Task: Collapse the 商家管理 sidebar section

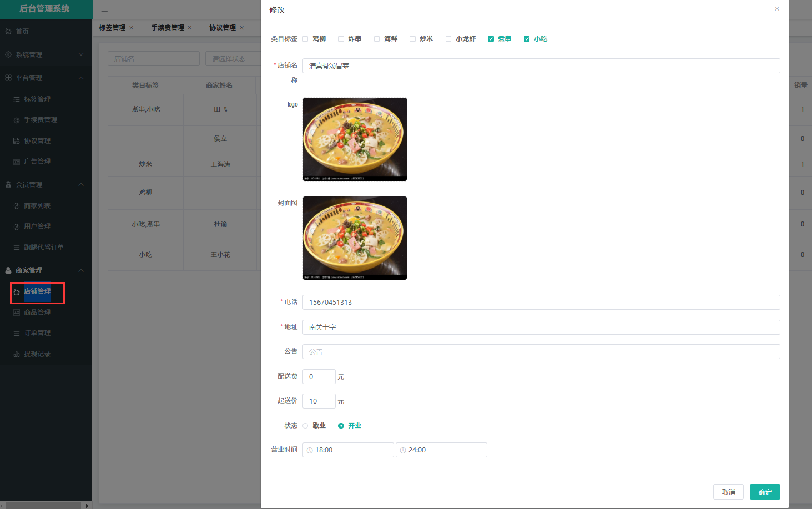Action: pos(81,270)
